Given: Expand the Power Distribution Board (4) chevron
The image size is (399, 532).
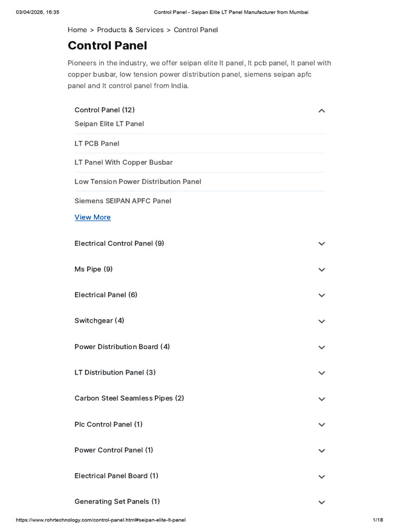Looking at the screenshot, I should click(322, 348).
